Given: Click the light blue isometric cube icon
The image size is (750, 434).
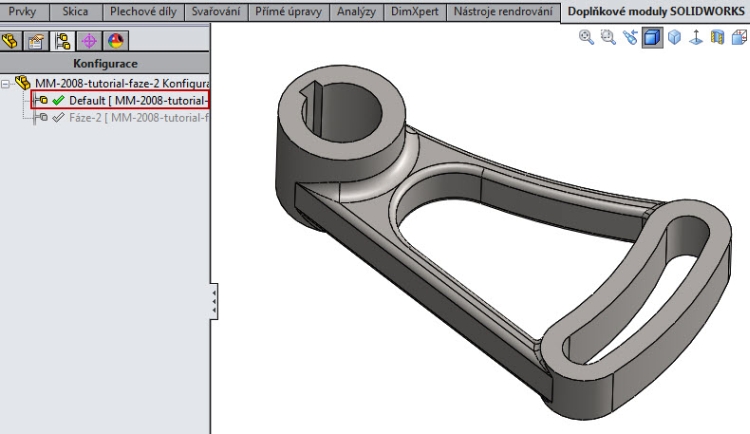Looking at the screenshot, I should pyautogui.click(x=674, y=37).
